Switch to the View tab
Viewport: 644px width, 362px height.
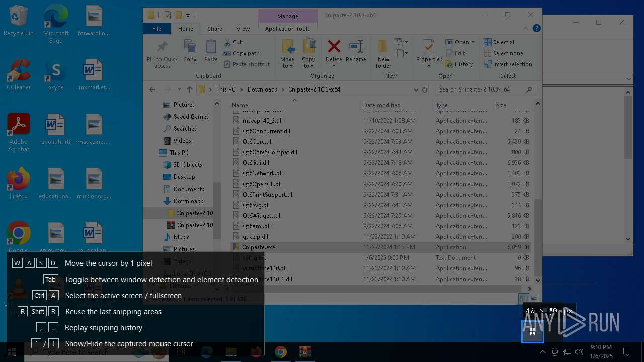(243, 29)
